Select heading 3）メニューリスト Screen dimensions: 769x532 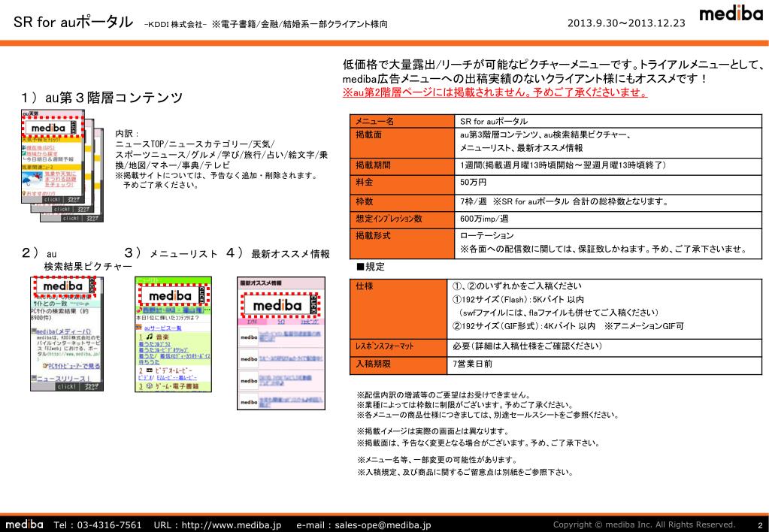click(x=171, y=253)
